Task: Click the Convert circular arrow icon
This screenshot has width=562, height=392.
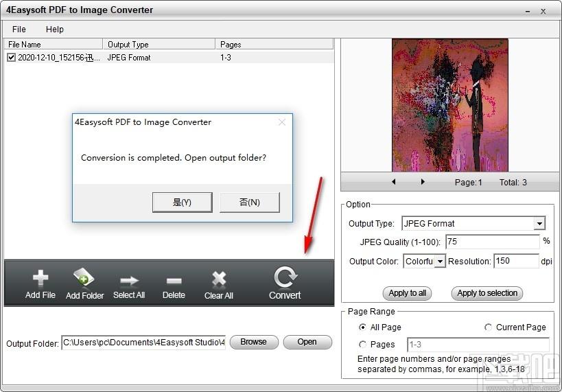Action: [x=285, y=277]
